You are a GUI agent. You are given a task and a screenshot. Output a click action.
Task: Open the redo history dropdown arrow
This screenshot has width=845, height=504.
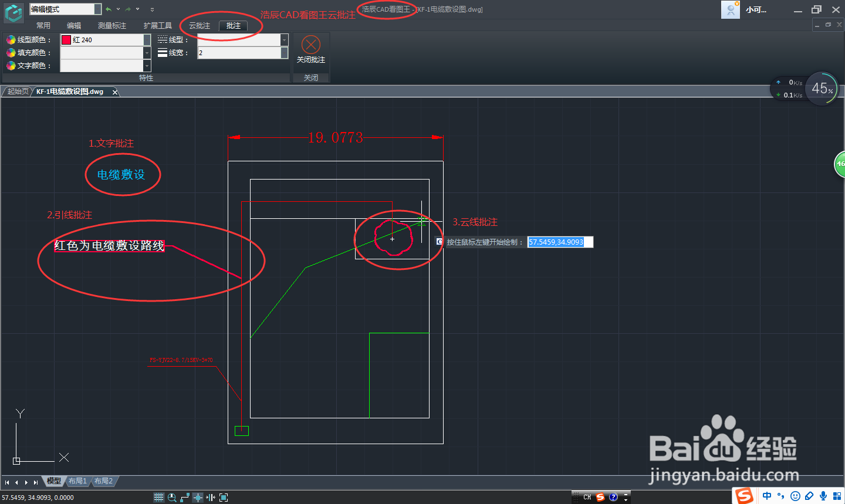click(138, 9)
